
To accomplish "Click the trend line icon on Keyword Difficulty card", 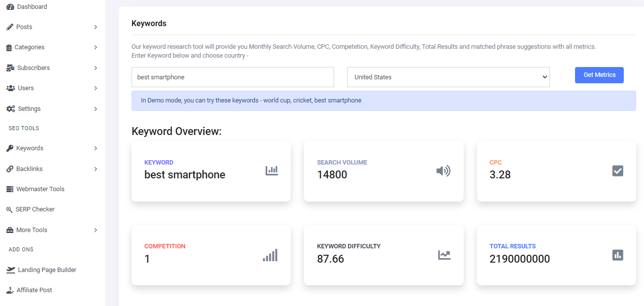I will pyautogui.click(x=444, y=255).
